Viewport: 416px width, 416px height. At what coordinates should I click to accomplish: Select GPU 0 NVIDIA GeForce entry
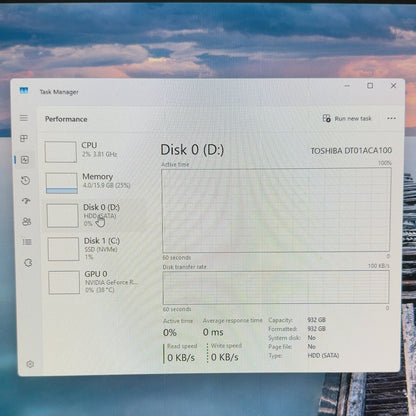[100, 282]
